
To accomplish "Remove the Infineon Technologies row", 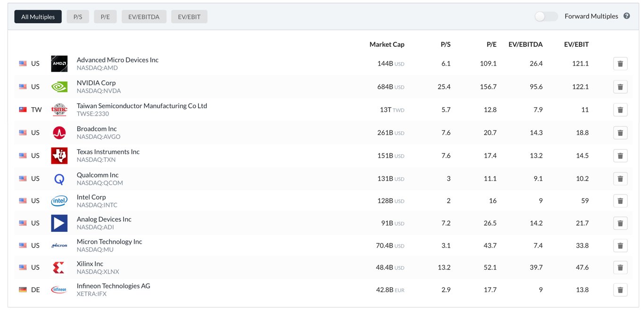I will (620, 290).
